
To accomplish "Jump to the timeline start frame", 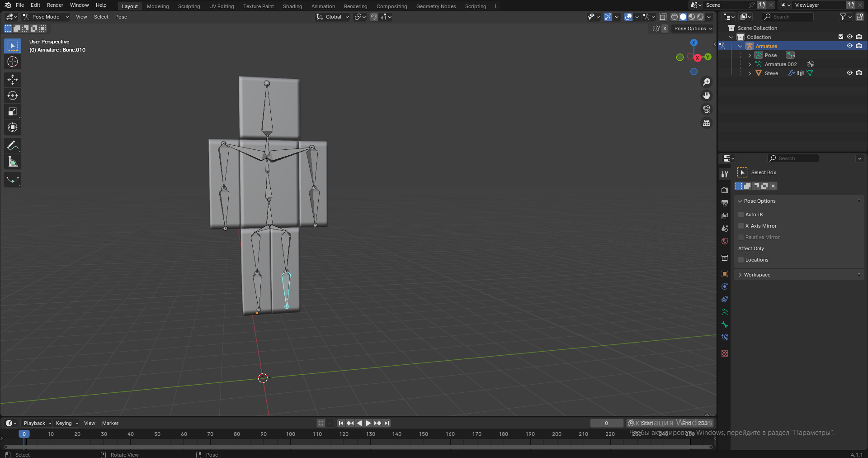I will [x=341, y=423].
